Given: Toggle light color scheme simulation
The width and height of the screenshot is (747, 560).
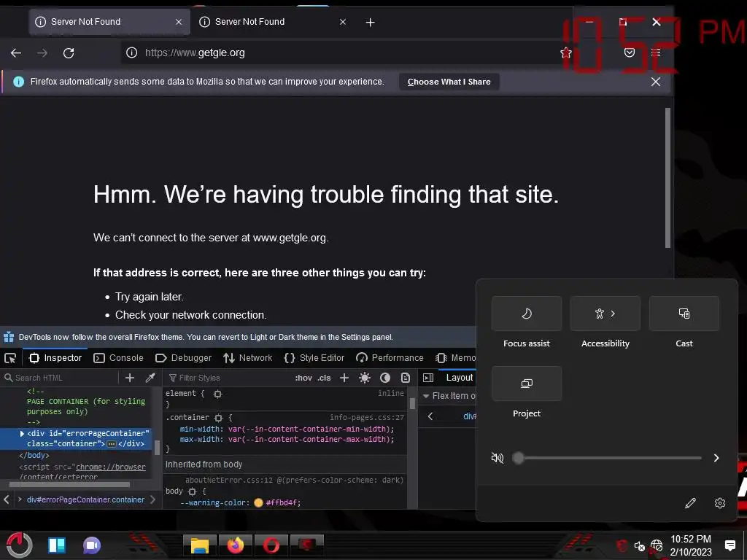Looking at the screenshot, I should (365, 378).
